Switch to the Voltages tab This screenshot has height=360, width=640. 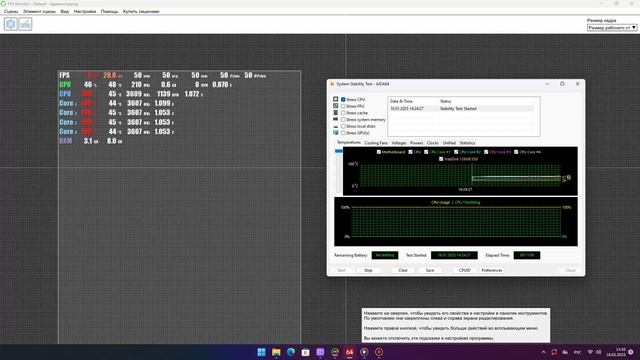(x=399, y=143)
